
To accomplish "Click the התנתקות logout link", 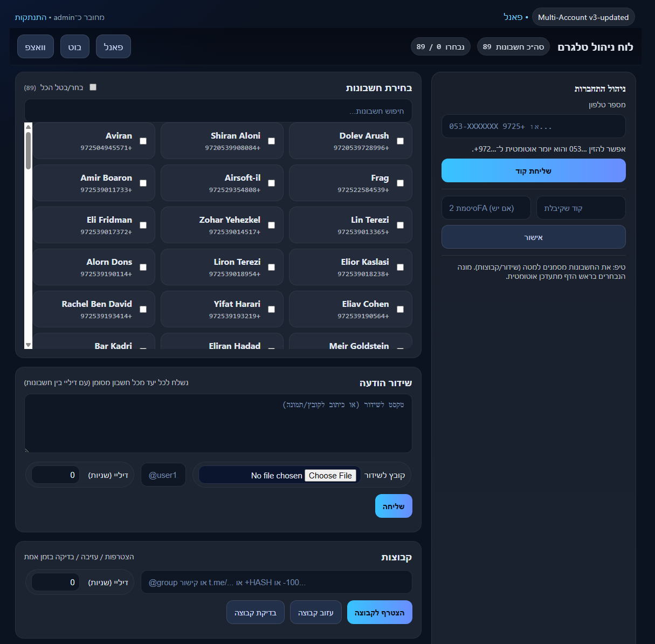I will coord(31,17).
